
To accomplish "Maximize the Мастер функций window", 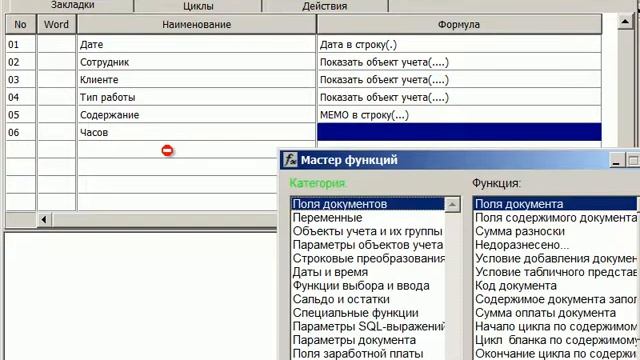I will click(633, 160).
